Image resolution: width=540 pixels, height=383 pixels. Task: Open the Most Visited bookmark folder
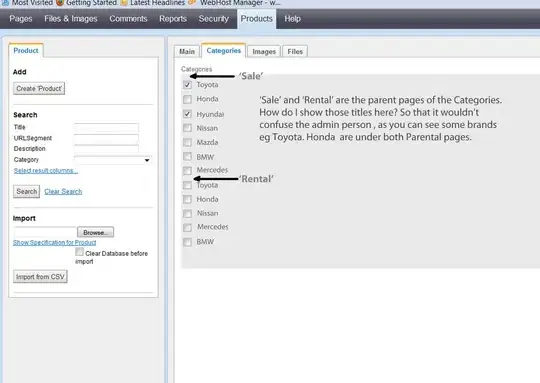pyautogui.click(x=28, y=3)
